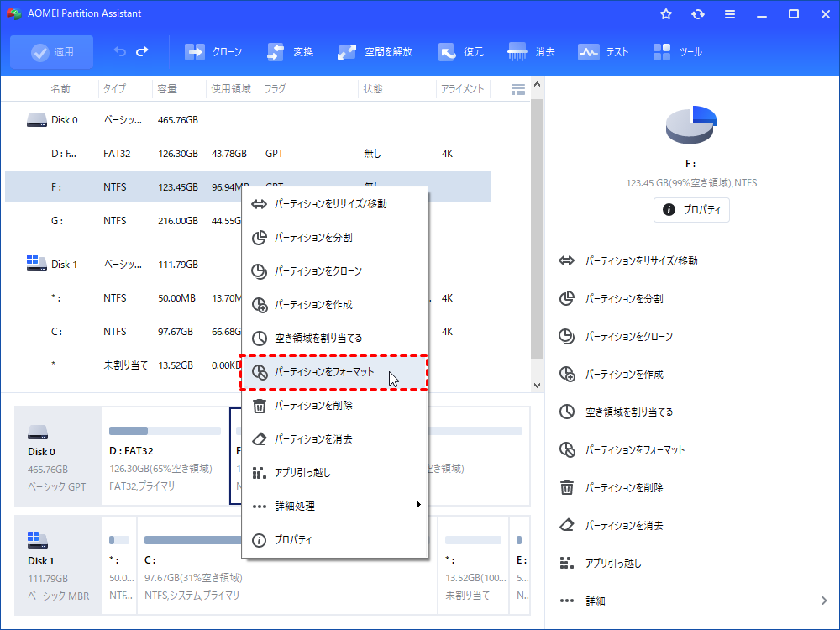Expand 詳細 section in right panel
The width and height of the screenshot is (840, 630).
coord(823,601)
